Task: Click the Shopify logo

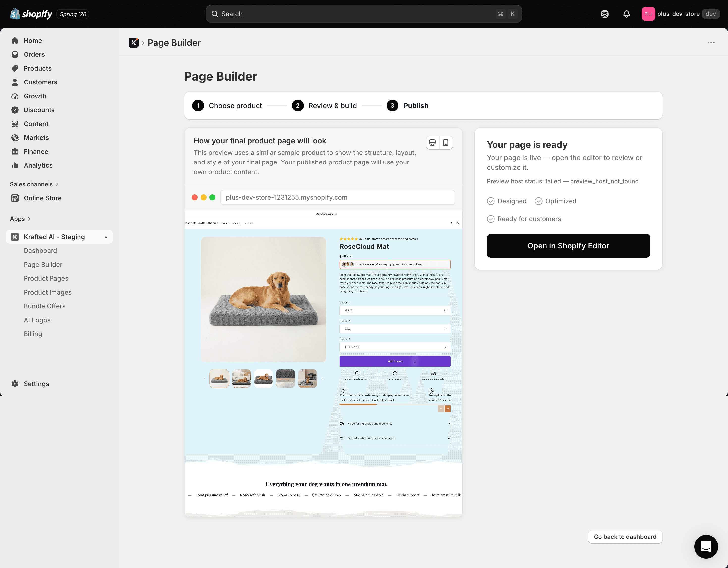Action: pos(31,14)
